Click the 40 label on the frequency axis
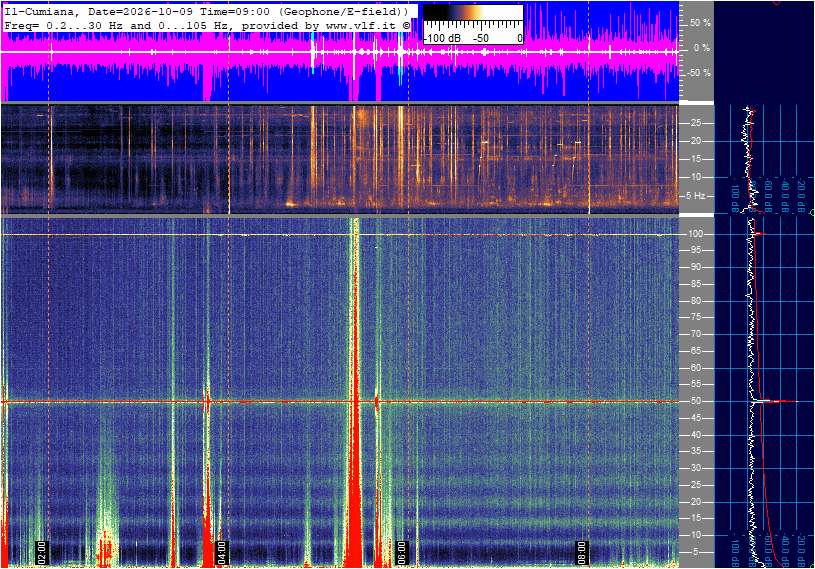Screen dimensions: 815x569 (695, 435)
